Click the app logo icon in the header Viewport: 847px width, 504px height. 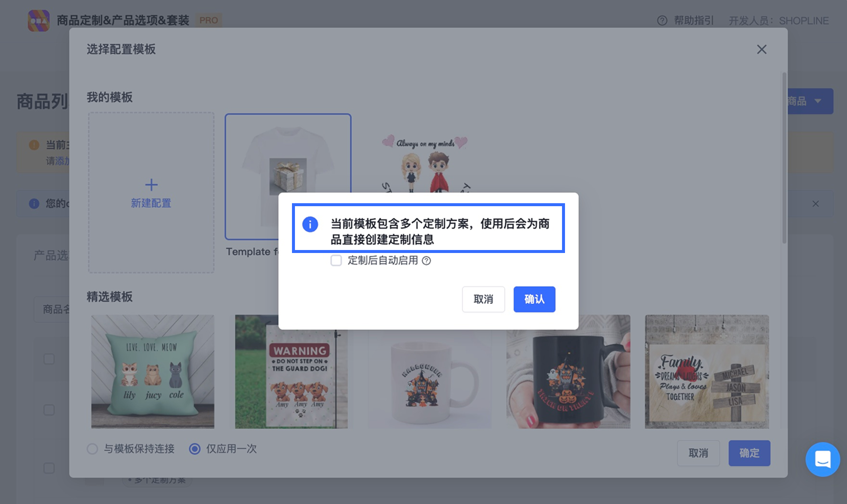tap(39, 20)
